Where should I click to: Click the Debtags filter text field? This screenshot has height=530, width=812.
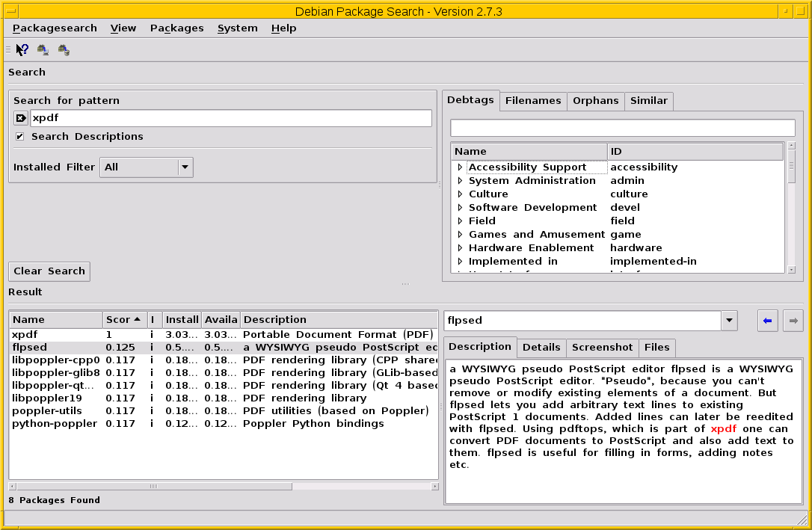tap(622, 128)
